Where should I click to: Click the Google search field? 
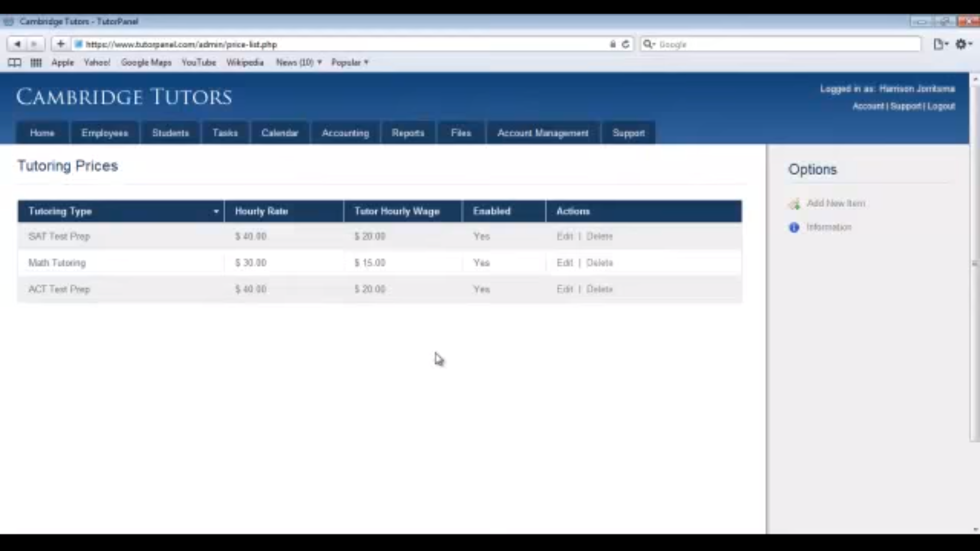coord(786,44)
